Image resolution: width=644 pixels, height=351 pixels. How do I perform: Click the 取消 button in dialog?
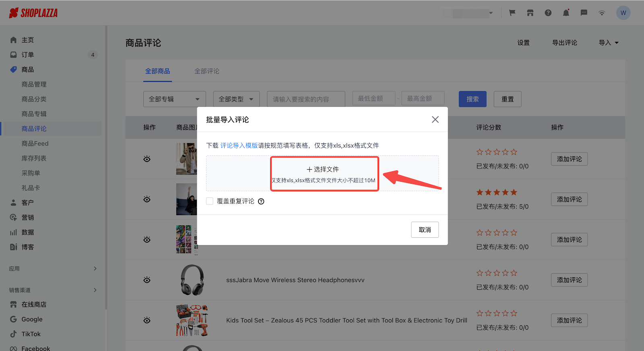425,230
